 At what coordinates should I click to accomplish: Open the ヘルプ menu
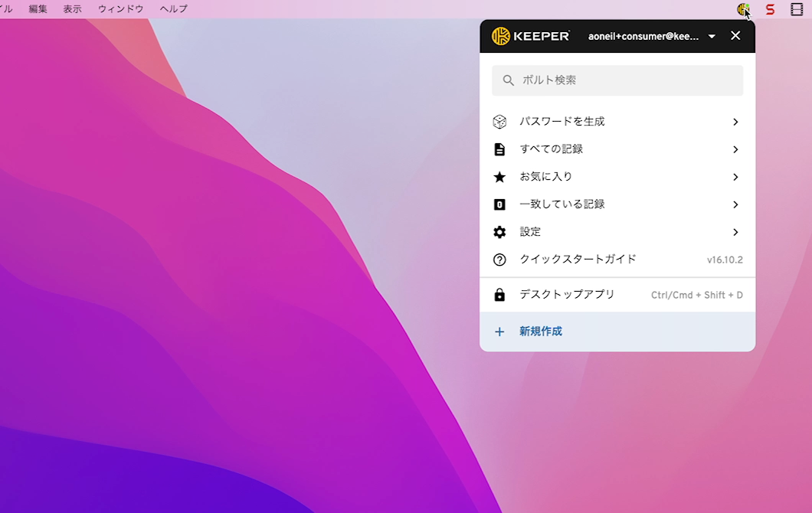173,9
